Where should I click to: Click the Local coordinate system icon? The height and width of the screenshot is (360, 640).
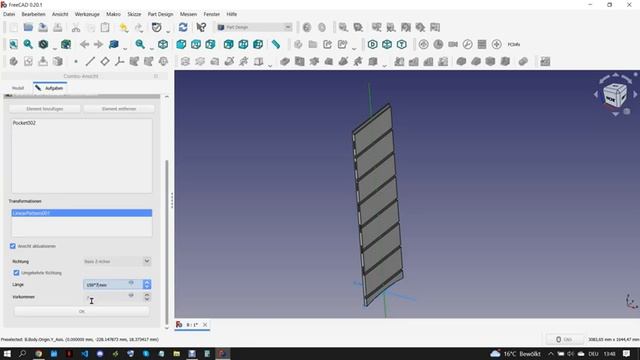click(120, 61)
